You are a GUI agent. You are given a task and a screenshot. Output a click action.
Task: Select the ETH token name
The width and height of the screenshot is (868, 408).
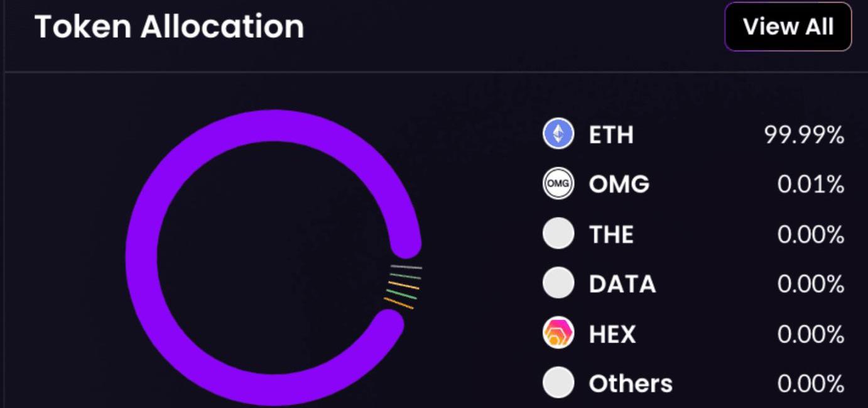(611, 135)
